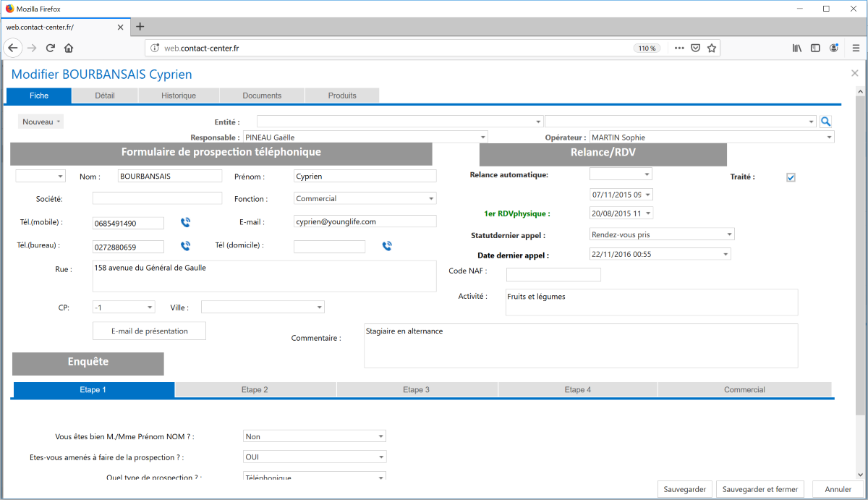
Task: Click the Commentaire text area
Action: pyautogui.click(x=581, y=345)
